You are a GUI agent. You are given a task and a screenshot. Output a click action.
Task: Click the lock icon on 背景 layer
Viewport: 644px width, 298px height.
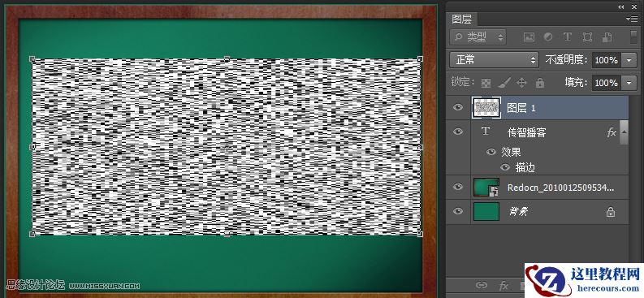click(611, 212)
